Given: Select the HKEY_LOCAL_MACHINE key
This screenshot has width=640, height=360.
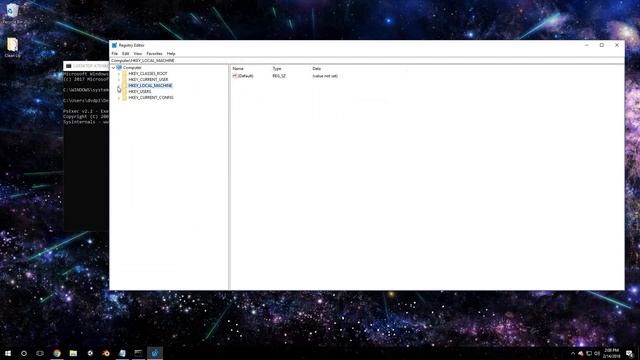Looking at the screenshot, I should pyautogui.click(x=150, y=86).
